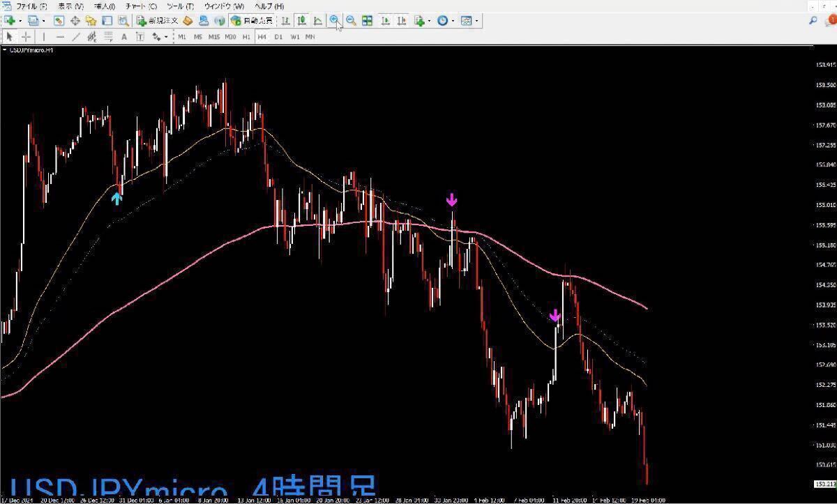
Task: Open the Indicators list icon
Action: pos(419,20)
